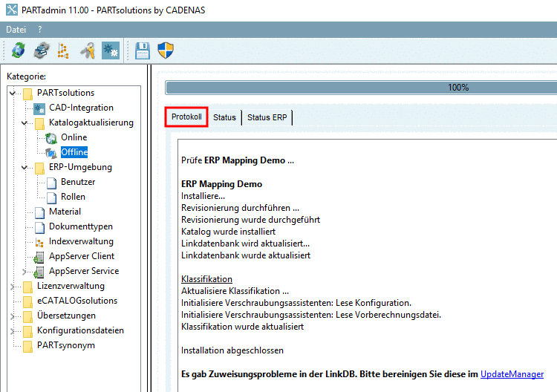
Task: Click the globe refresh toolbar icon
Action: point(18,50)
